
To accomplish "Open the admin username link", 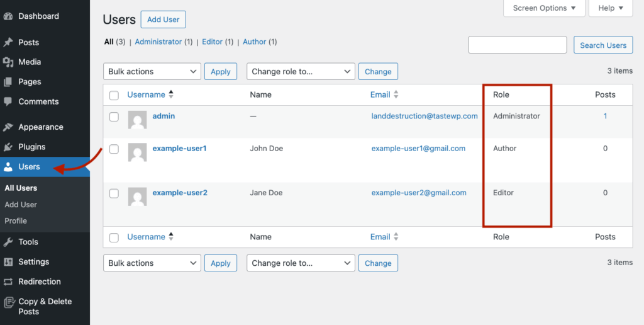I will click(164, 116).
